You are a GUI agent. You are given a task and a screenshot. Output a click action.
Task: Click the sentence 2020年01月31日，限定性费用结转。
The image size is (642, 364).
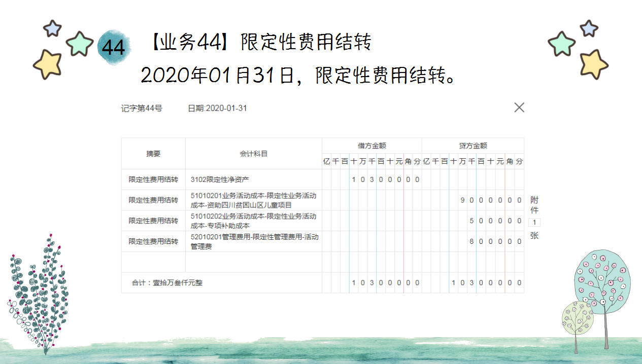(297, 76)
